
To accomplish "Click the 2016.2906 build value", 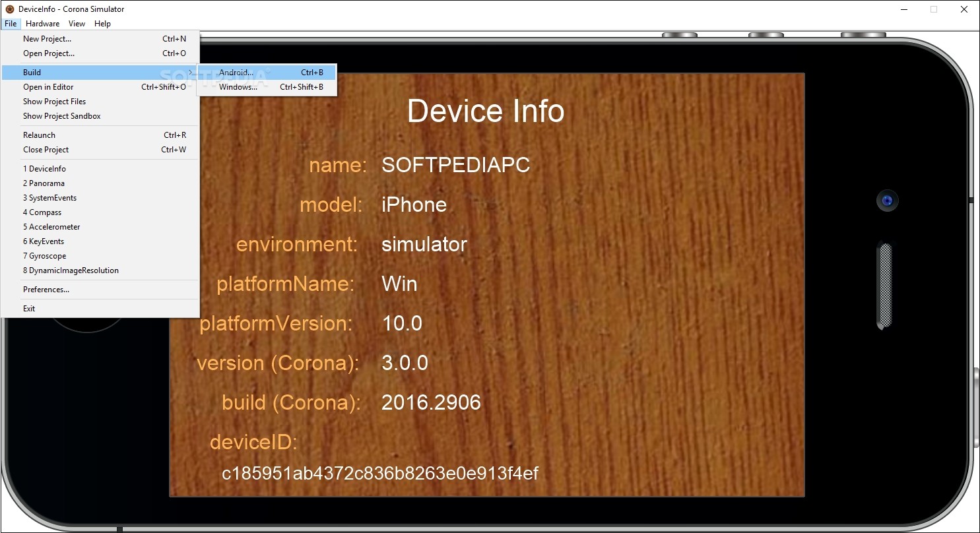I will tap(431, 402).
